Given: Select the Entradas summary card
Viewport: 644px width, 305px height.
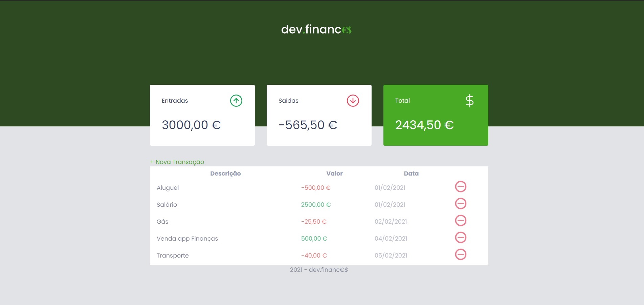Looking at the screenshot, I should (x=202, y=115).
